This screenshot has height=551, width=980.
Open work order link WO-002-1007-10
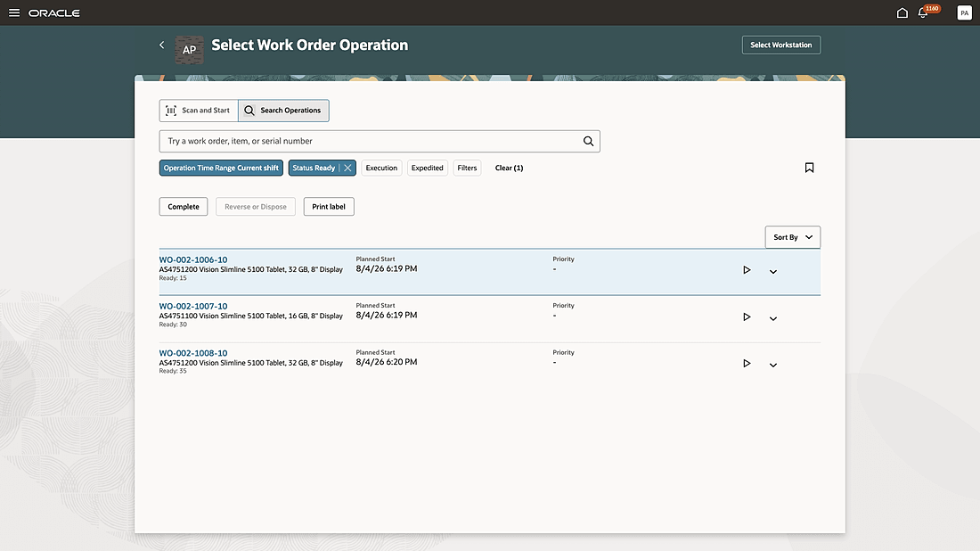pos(193,306)
